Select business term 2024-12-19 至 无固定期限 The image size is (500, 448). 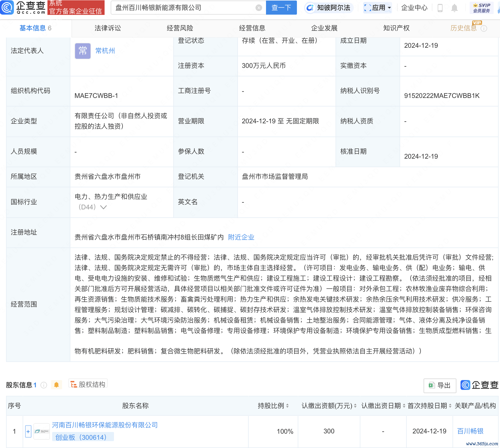click(280, 121)
